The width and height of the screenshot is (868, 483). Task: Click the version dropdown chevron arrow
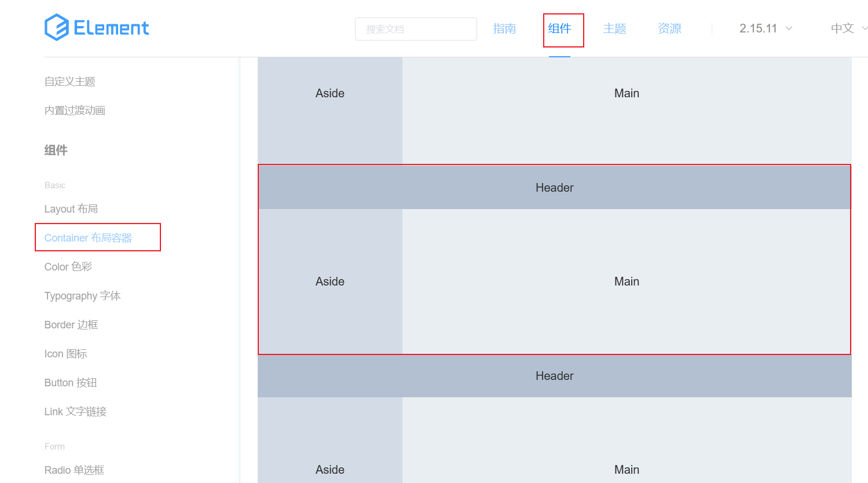789,28
